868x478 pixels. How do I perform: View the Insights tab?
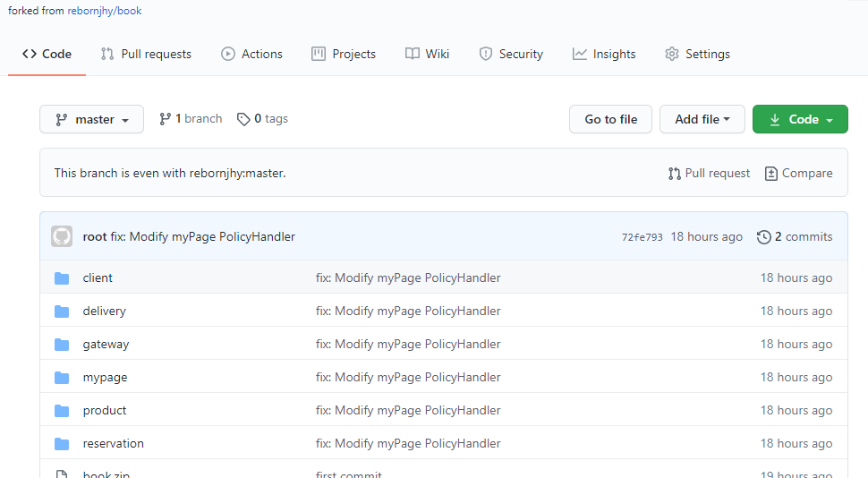pyautogui.click(x=604, y=54)
